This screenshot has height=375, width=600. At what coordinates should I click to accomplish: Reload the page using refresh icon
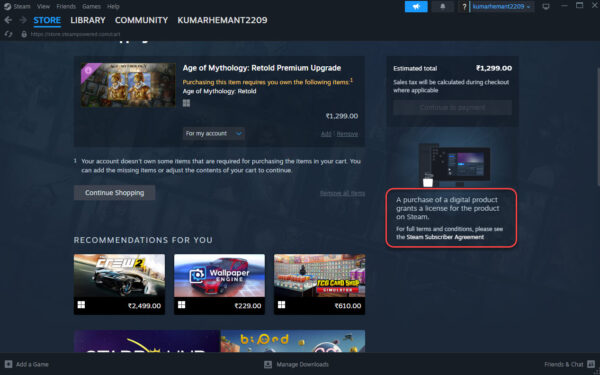[x=8, y=34]
